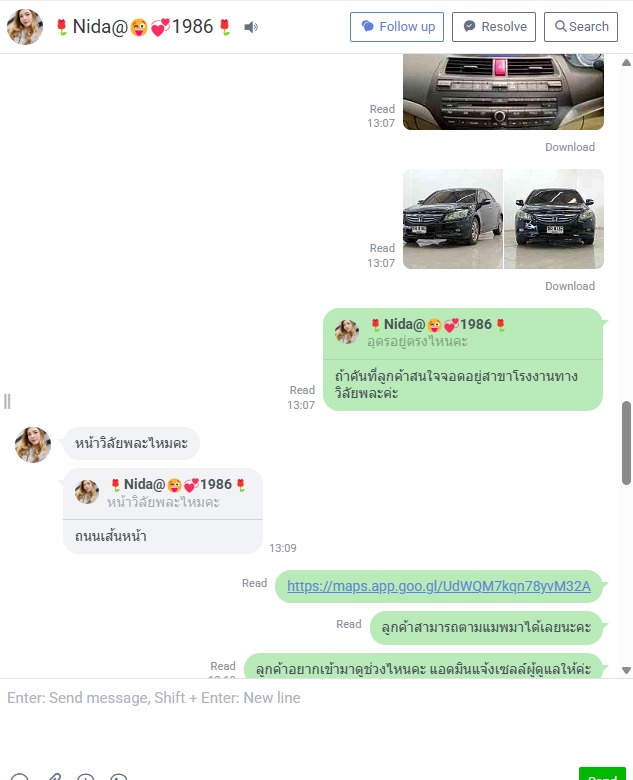Open the front-view car photo thumbnail

(x=554, y=219)
